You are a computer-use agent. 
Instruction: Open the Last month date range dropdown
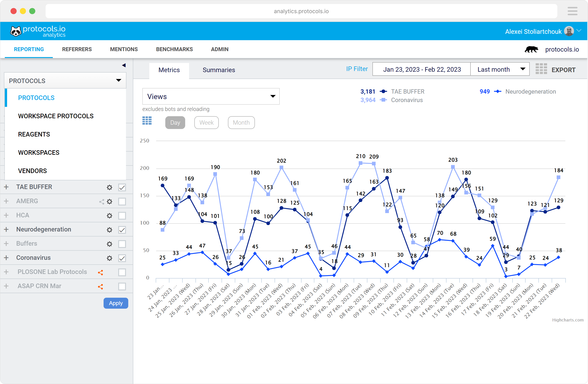500,69
